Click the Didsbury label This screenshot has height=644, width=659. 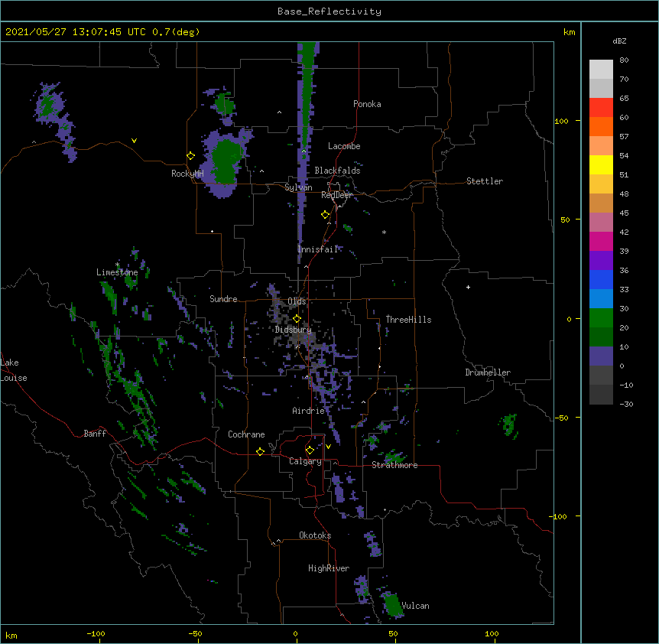point(293,330)
